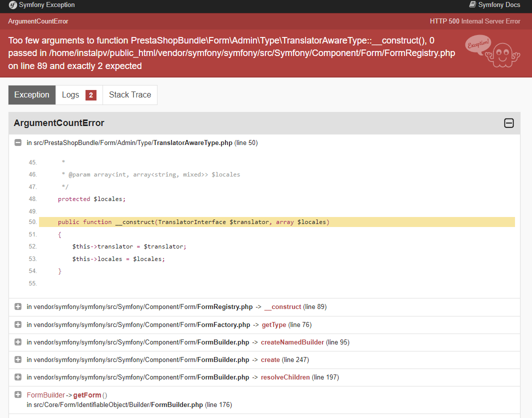532x418 pixels.
Task: Open the Stack Trace tab
Action: click(130, 95)
